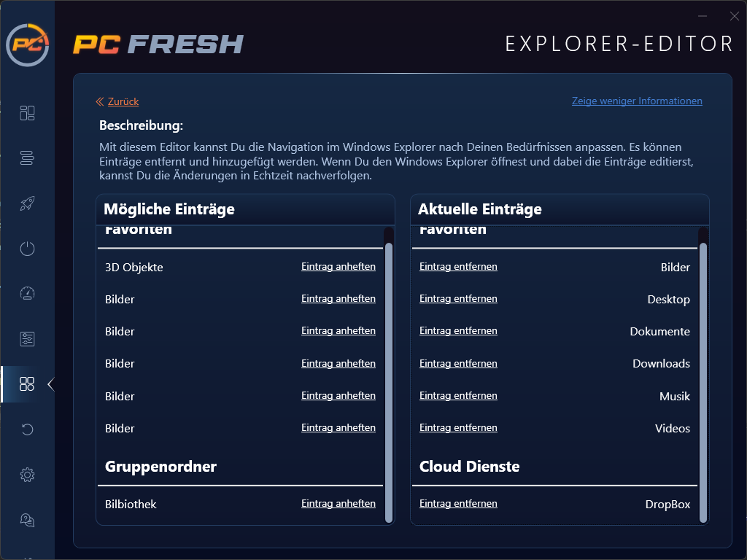Click the 'Mögliche Einträge' panel title
747x560 pixels.
pos(169,209)
